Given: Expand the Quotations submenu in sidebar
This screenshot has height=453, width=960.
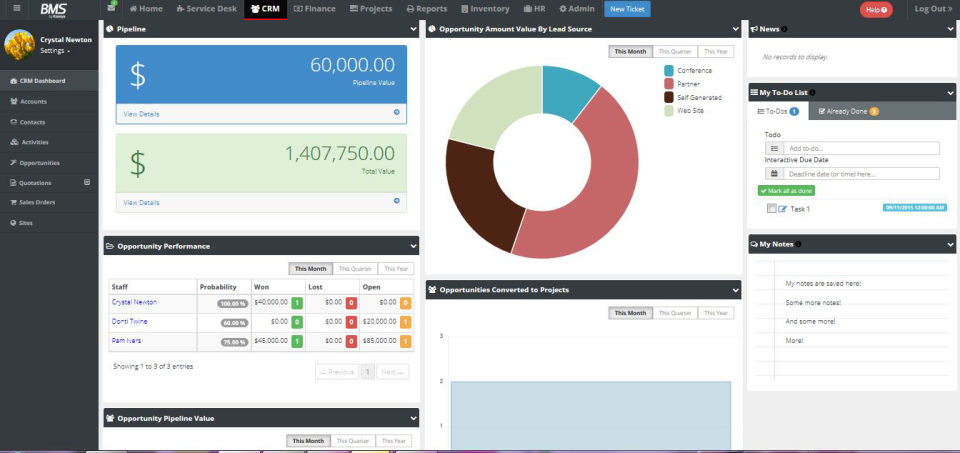Looking at the screenshot, I should 87,182.
